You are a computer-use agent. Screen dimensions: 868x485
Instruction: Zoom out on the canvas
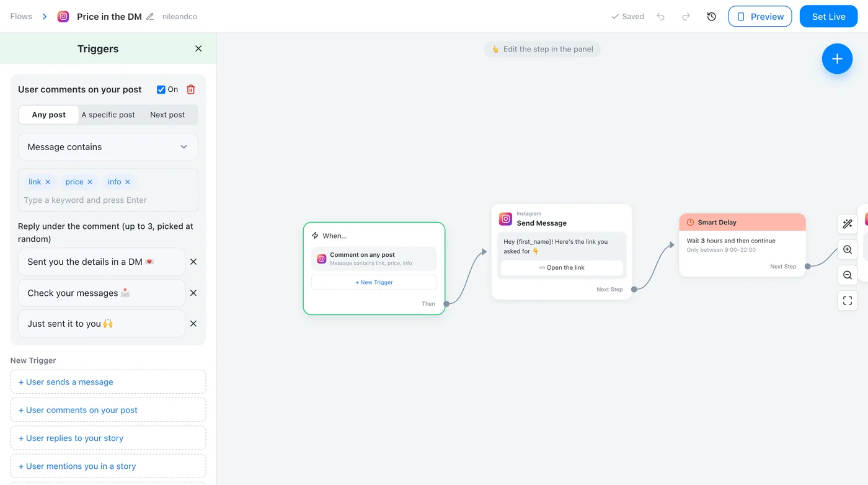coord(848,275)
